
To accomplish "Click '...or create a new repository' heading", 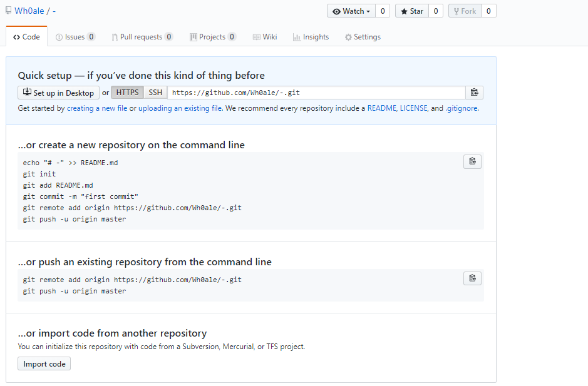I will 132,145.
